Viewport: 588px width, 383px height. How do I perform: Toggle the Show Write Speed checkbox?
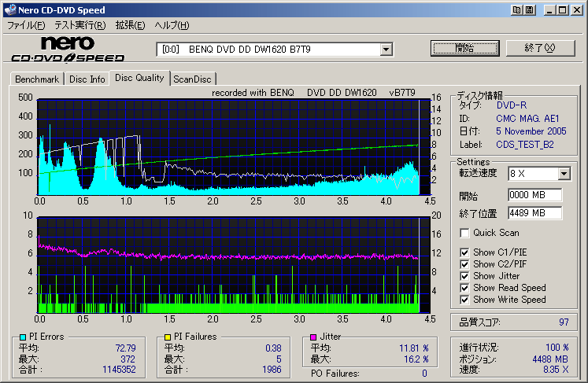[x=464, y=300]
